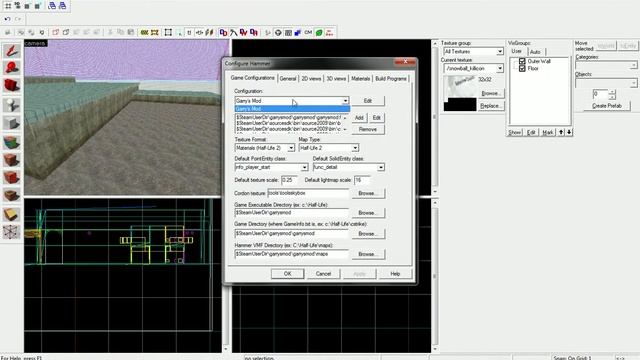640x360 pixels.
Task: Open the Game Configurations tab
Action: tap(252, 78)
